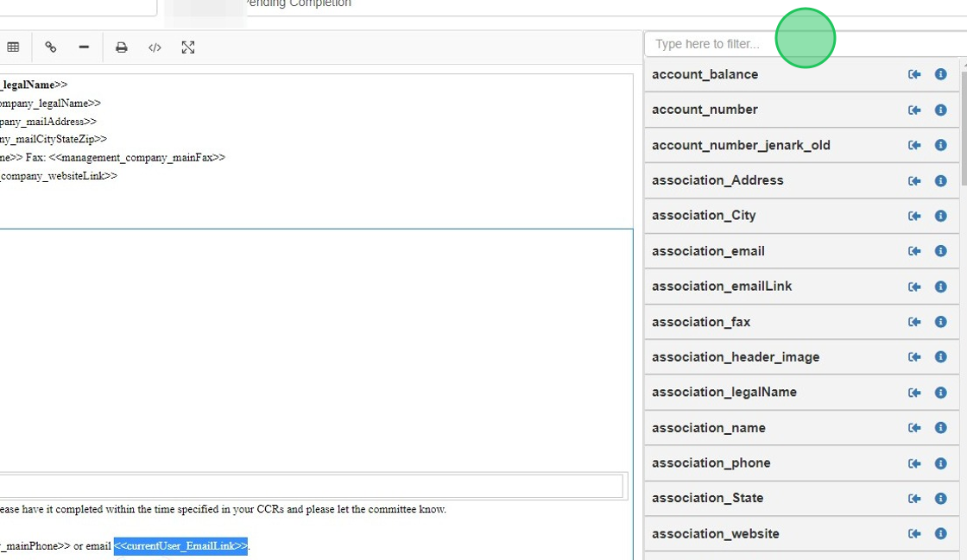Insert the association_header_image field

point(914,357)
